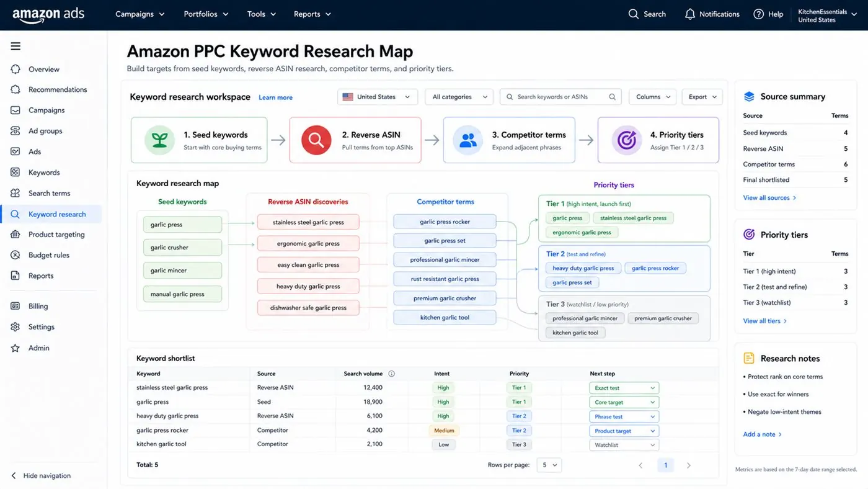Open the Columns dropdown
This screenshot has width=868, height=489.
click(x=653, y=97)
